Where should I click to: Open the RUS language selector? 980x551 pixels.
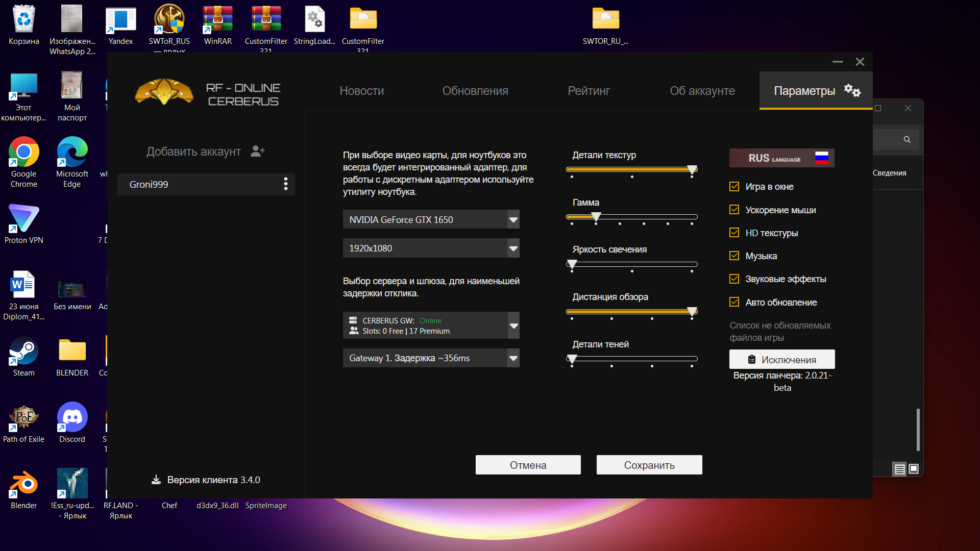(781, 158)
